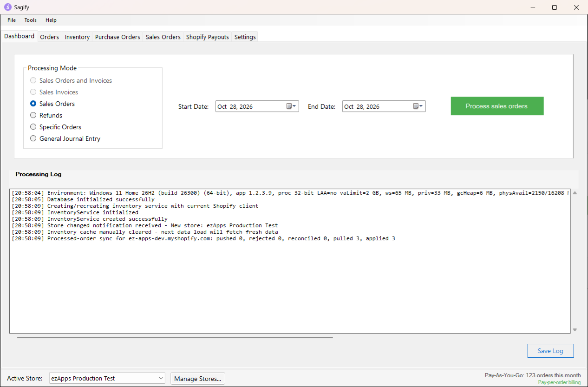The image size is (588, 387).
Task: Minimize the Sagify window
Action: coord(533,7)
